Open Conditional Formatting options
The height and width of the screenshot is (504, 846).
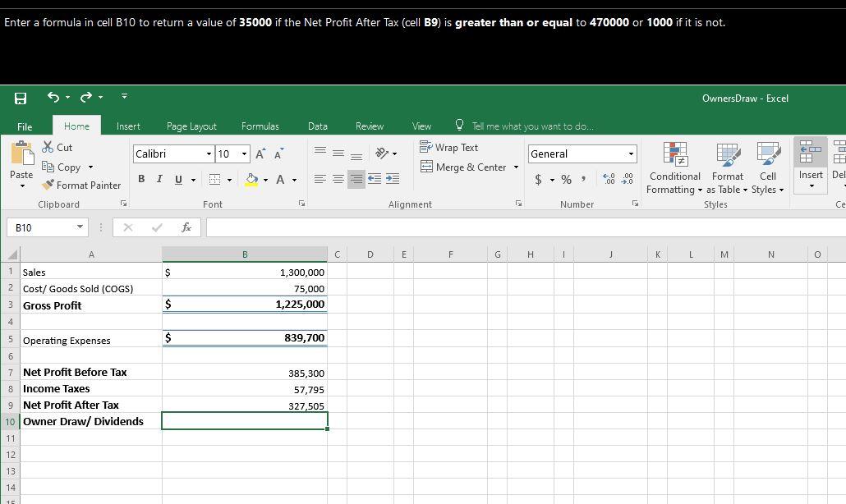tap(674, 168)
